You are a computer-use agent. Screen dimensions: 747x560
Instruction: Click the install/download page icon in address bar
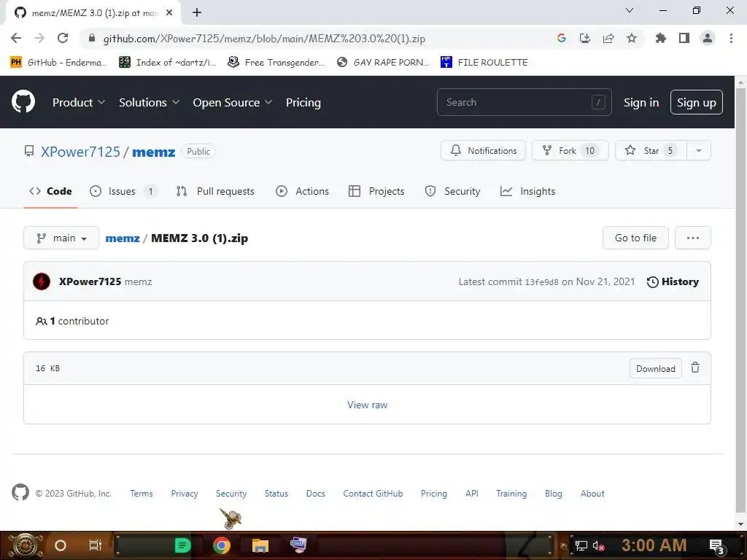[x=585, y=38]
